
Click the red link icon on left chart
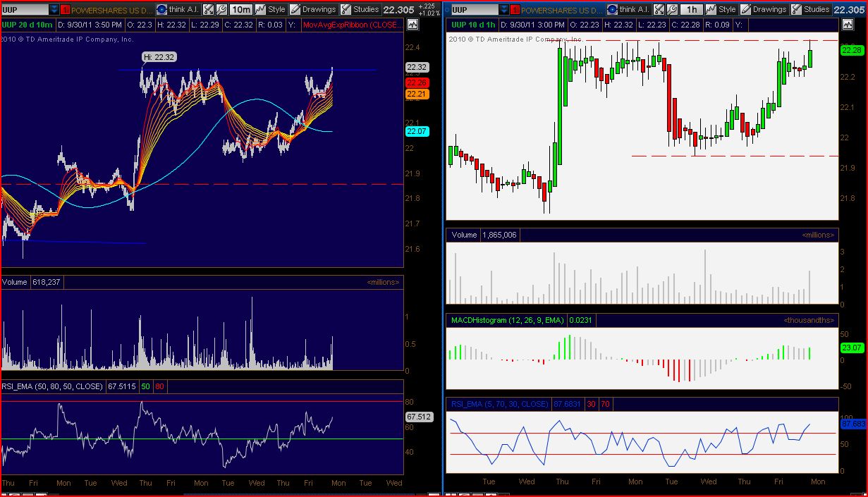(65, 9)
